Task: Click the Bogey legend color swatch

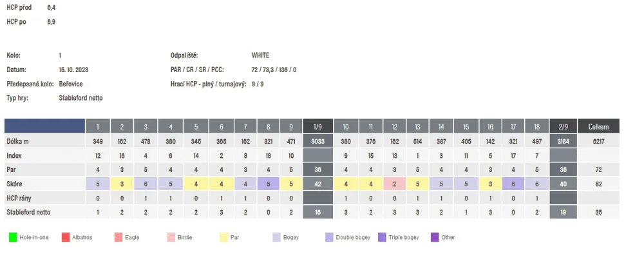Action: pyautogui.click(x=276, y=237)
